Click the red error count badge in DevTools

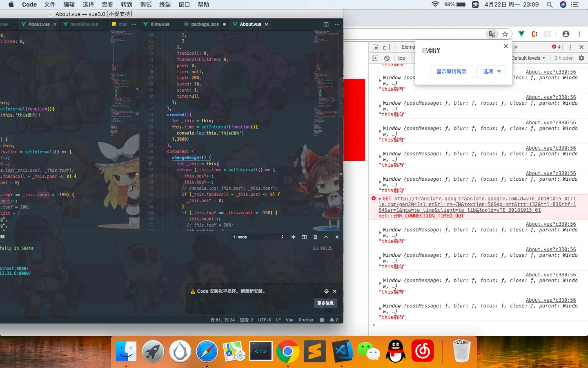[x=556, y=47]
